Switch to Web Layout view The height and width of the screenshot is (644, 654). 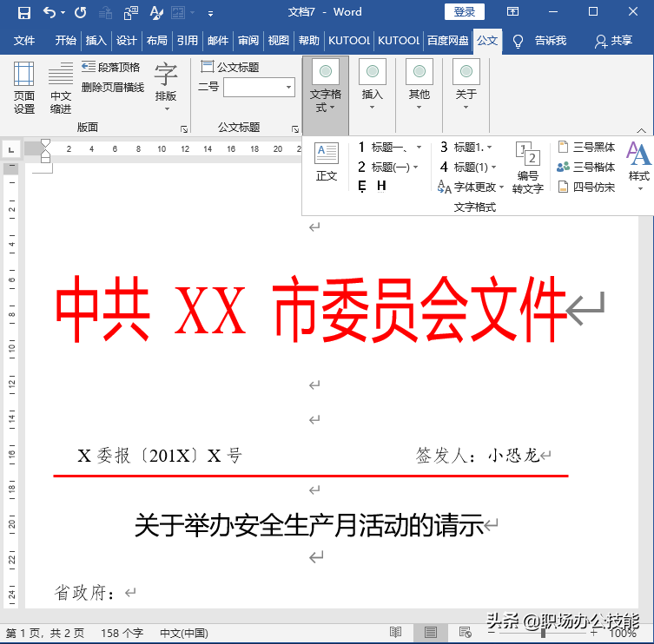465,633
